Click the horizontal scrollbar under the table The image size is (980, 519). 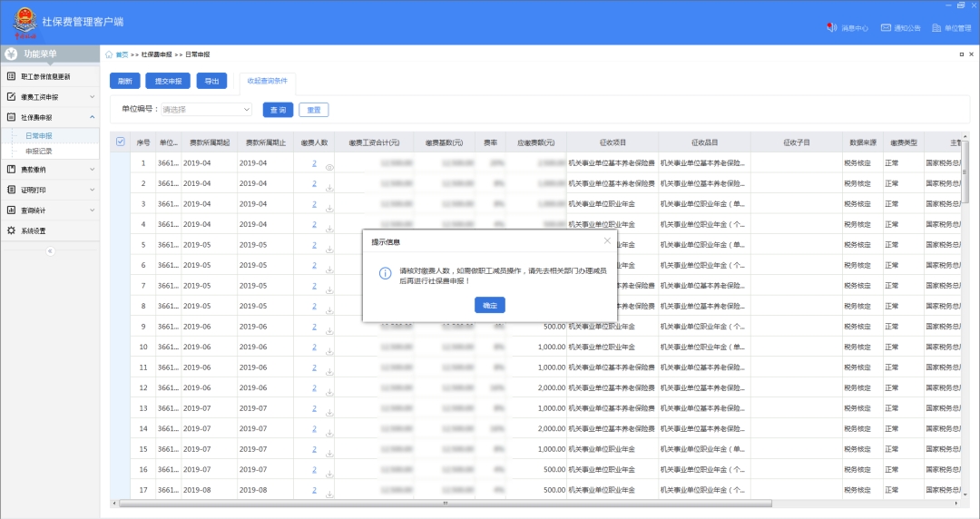[445, 503]
